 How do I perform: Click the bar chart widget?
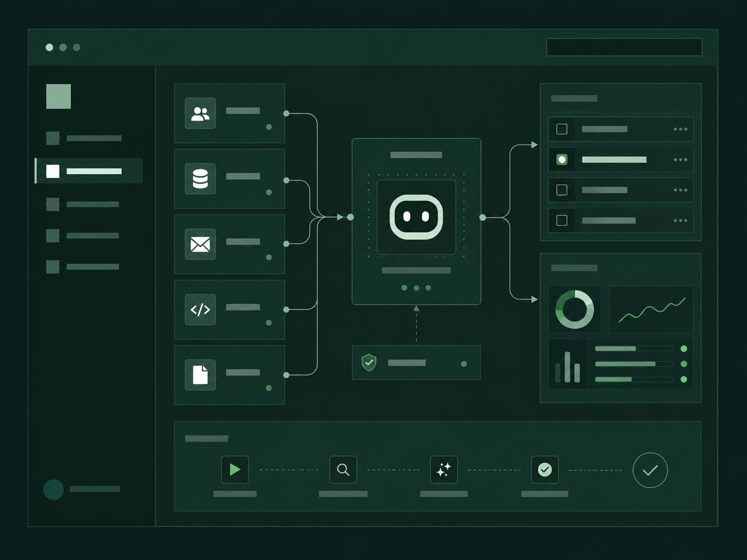(567, 367)
